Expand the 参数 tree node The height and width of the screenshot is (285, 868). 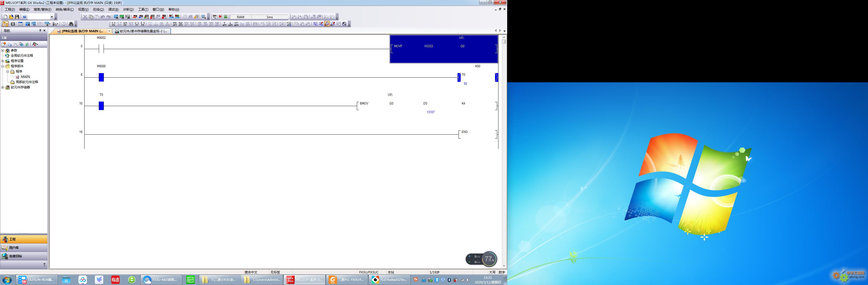coord(3,50)
